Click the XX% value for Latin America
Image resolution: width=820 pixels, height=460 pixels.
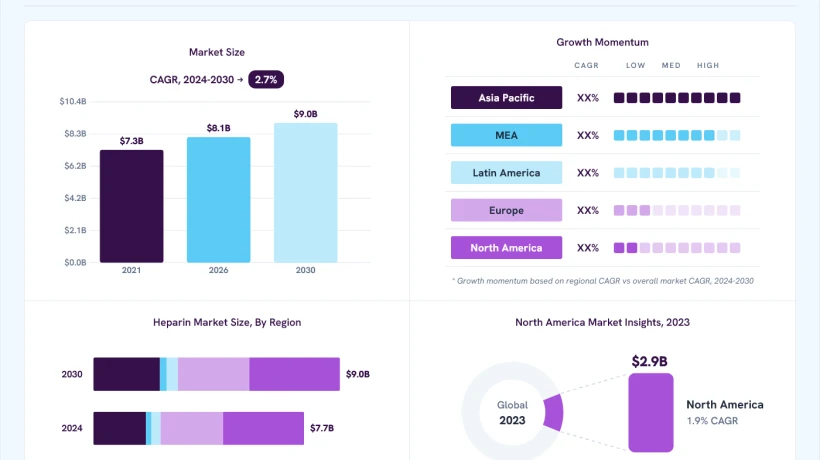(x=588, y=173)
